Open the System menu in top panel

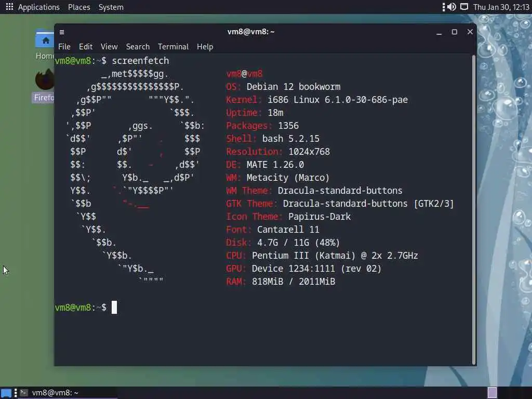tap(111, 7)
